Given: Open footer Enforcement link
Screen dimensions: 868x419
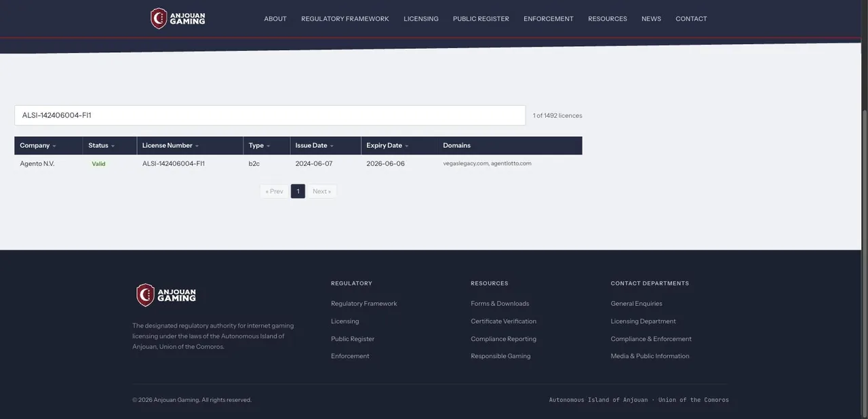Looking at the screenshot, I should point(350,356).
